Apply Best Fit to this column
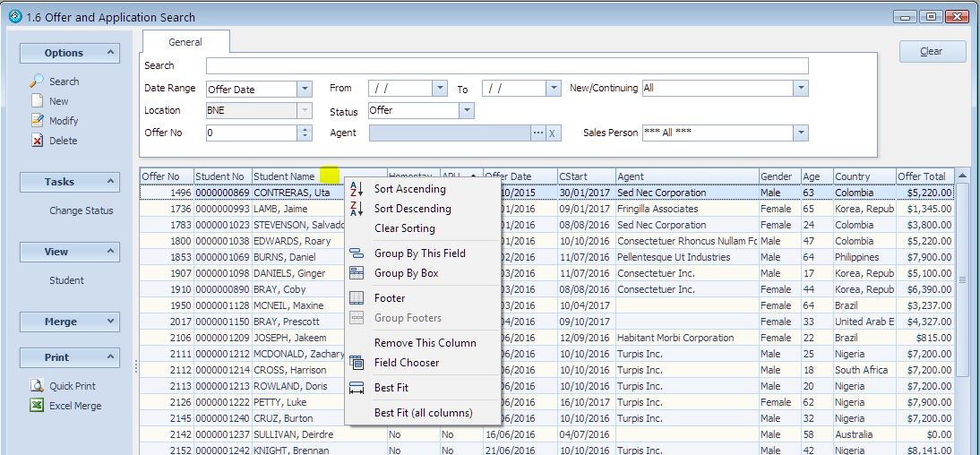The image size is (980, 455). (x=391, y=388)
